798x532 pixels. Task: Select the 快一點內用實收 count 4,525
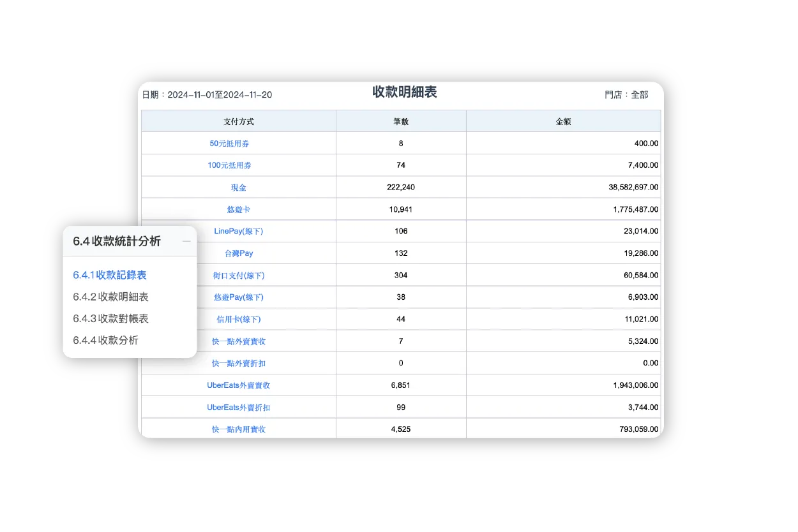point(401,429)
